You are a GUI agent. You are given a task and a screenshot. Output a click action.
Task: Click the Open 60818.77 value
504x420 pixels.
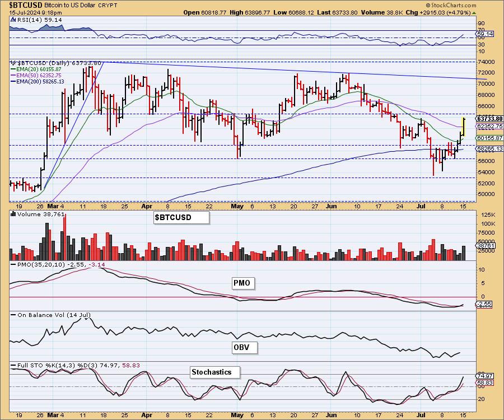[205, 12]
